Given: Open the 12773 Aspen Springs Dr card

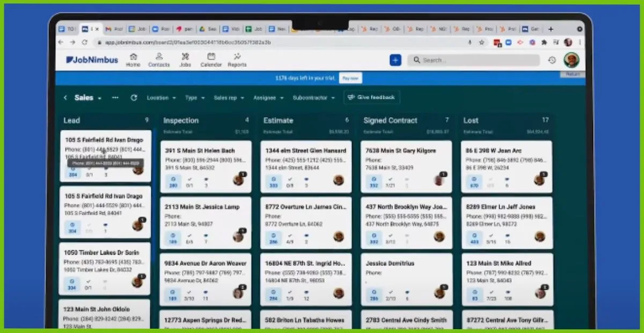Looking at the screenshot, I should pos(206,320).
